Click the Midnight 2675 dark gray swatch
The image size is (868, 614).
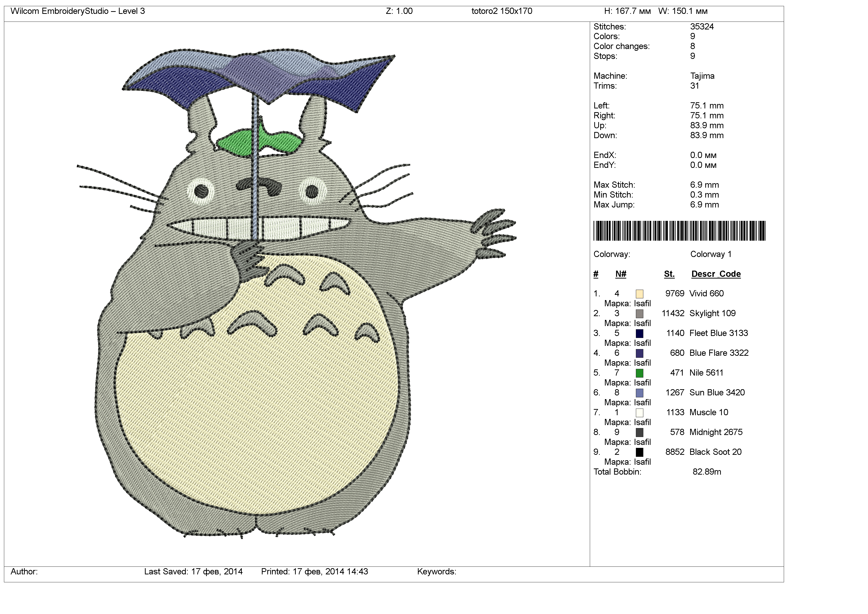[639, 433]
